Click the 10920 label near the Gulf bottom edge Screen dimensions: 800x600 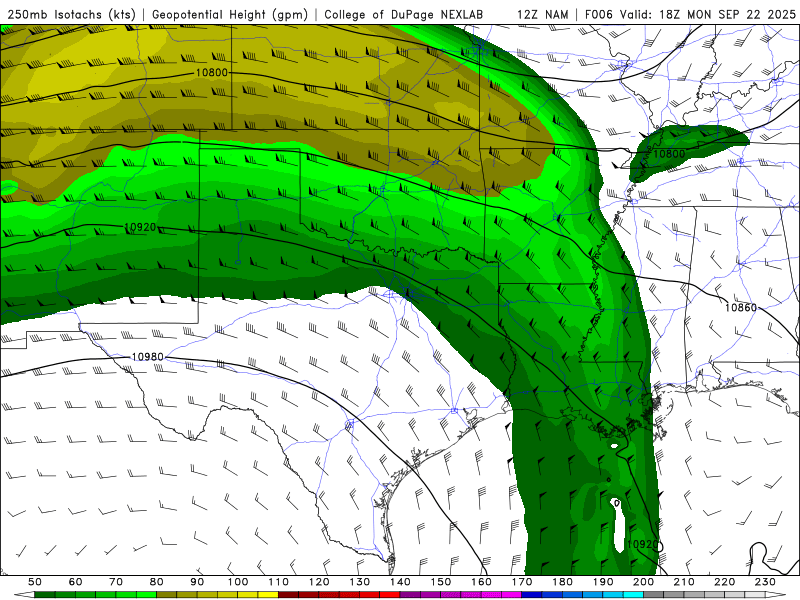pos(642,544)
